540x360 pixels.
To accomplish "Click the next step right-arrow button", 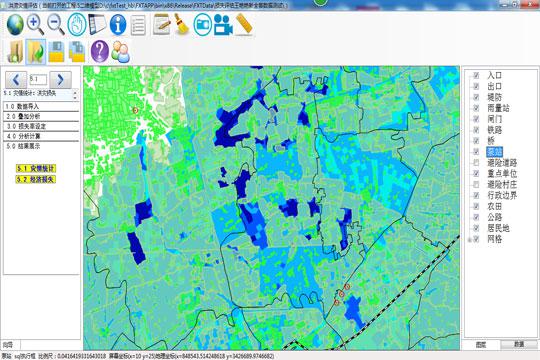I will (x=61, y=80).
